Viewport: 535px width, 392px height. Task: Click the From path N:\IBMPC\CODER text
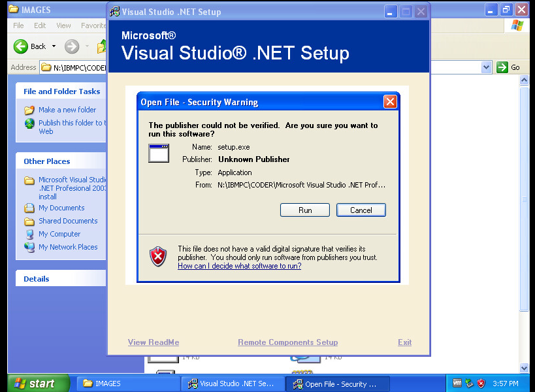(x=302, y=185)
